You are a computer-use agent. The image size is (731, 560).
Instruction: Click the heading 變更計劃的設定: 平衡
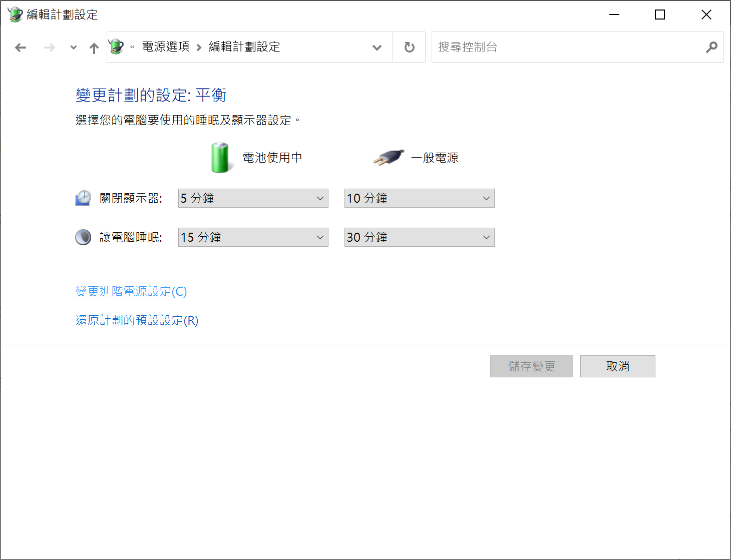pos(151,95)
